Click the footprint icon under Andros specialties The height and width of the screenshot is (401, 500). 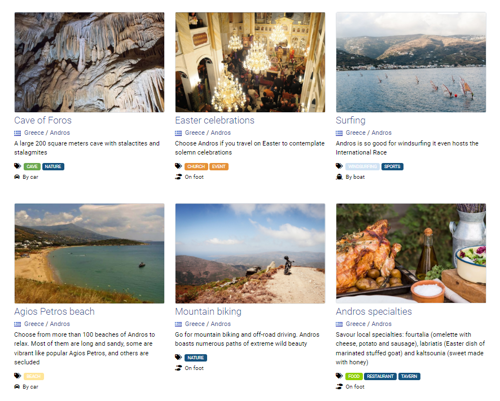(339, 387)
